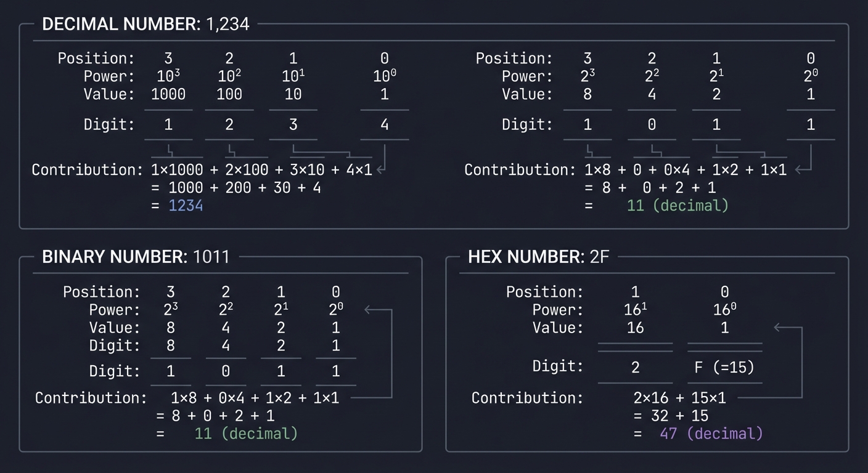
Task: Click the 16¹ power label
Action: coord(635,310)
